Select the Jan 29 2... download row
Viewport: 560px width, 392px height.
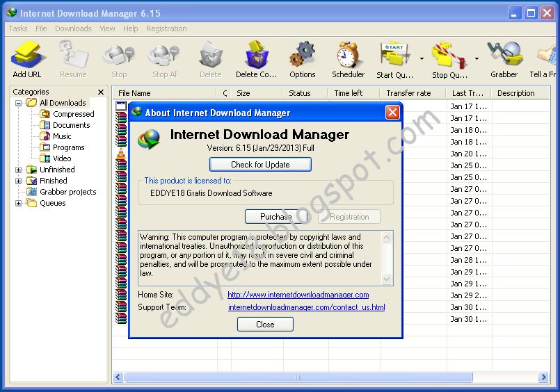(332, 295)
